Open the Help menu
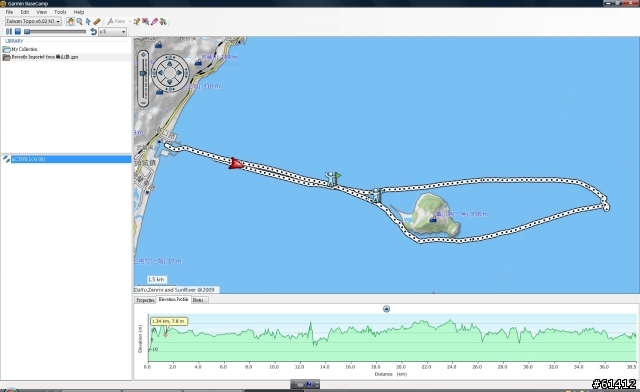Image resolution: width=640 pixels, height=392 pixels. click(x=79, y=12)
